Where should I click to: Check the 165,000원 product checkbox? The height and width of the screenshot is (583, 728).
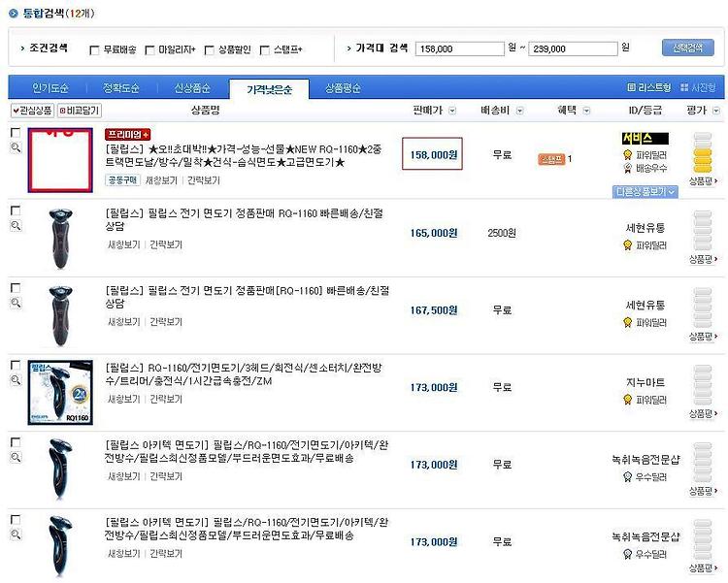(x=16, y=211)
